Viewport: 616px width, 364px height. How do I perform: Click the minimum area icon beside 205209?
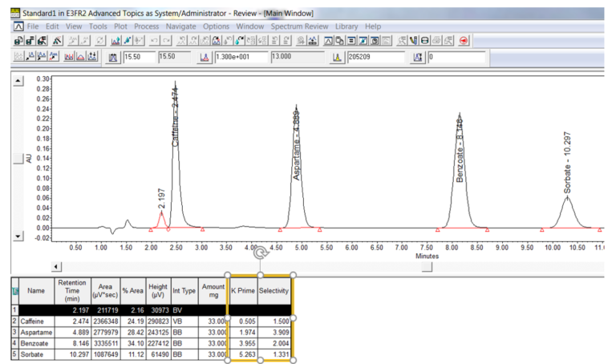click(x=337, y=58)
